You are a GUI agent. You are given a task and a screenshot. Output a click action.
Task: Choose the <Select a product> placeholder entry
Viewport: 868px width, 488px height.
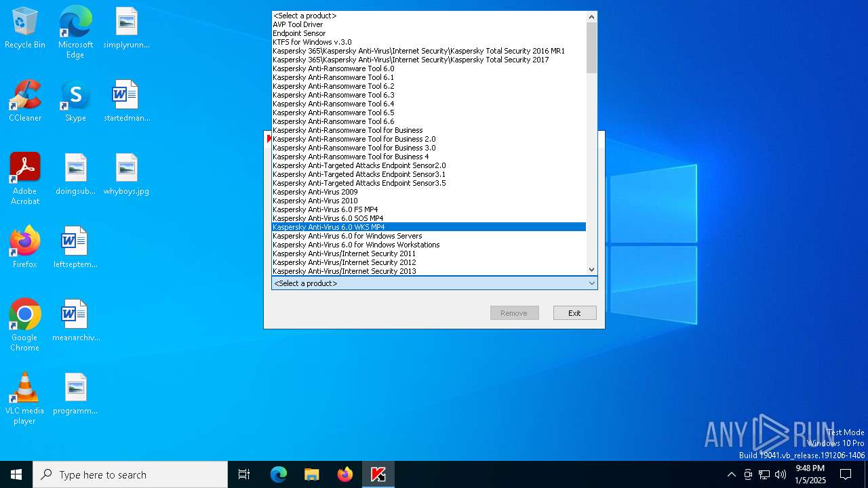tap(429, 16)
